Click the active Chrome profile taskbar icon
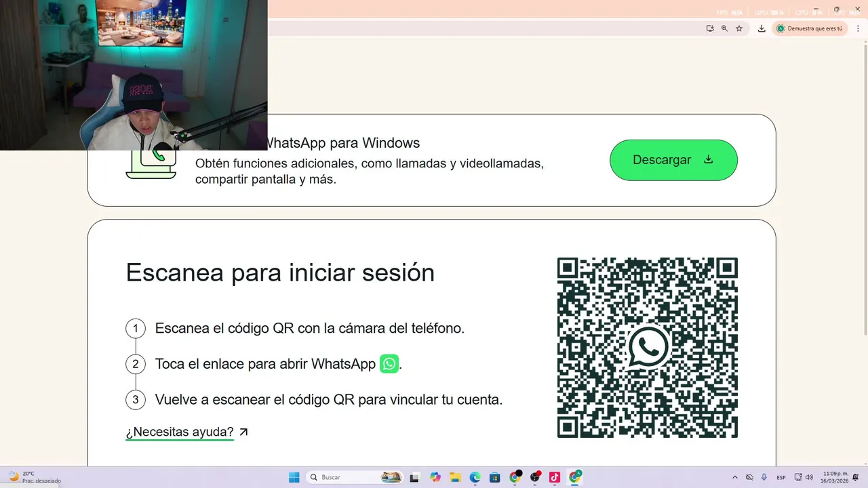Image resolution: width=868 pixels, height=488 pixels. [575, 477]
